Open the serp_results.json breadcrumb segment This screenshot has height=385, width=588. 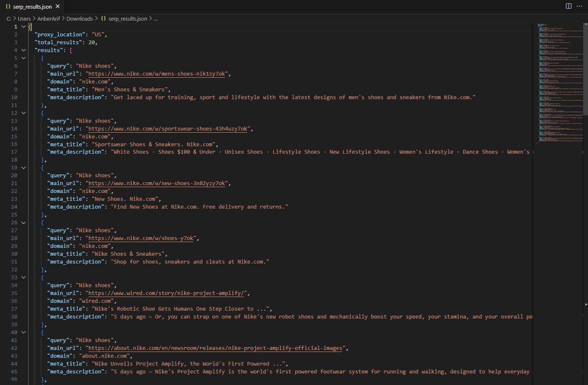(128, 19)
